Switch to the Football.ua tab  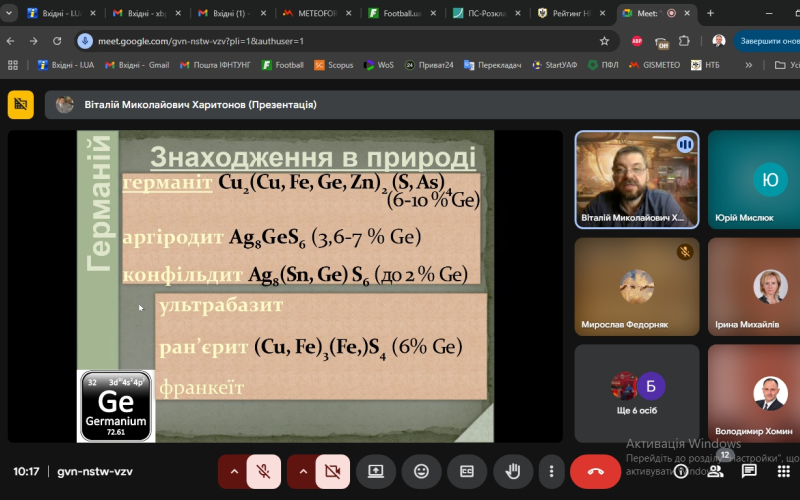(403, 13)
